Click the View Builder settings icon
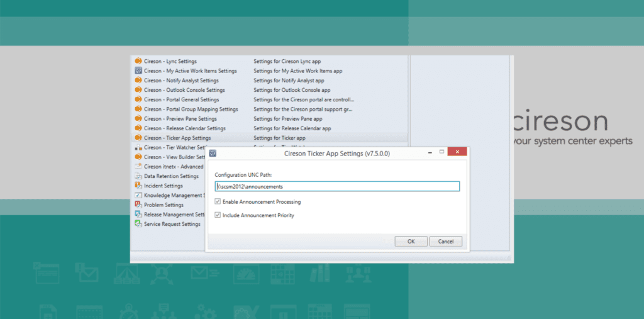Viewport: 644px width, 319px height. tap(138, 157)
